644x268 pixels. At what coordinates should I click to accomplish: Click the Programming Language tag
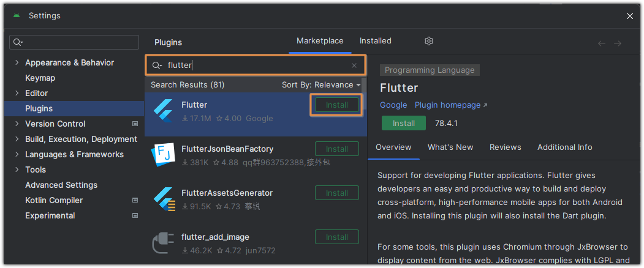pos(430,70)
